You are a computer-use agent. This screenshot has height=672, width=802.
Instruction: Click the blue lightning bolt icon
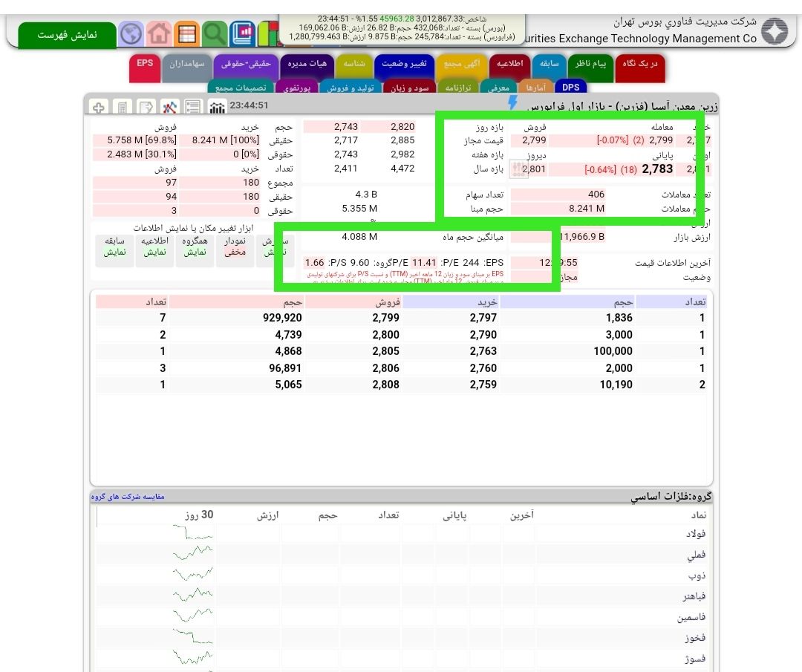512,102
